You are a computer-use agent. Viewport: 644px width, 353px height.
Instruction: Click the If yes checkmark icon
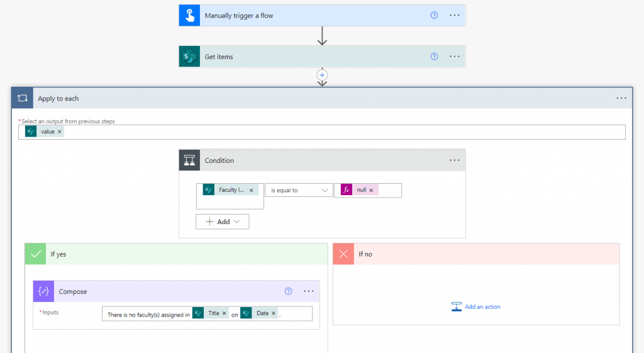tap(36, 254)
